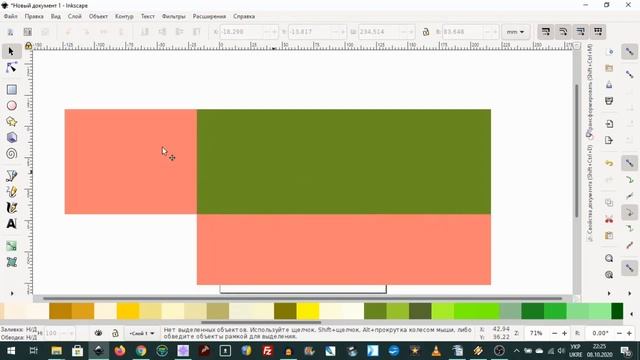Click the Paste clipboard icon
The image size is (640, 360).
click(609, 236)
